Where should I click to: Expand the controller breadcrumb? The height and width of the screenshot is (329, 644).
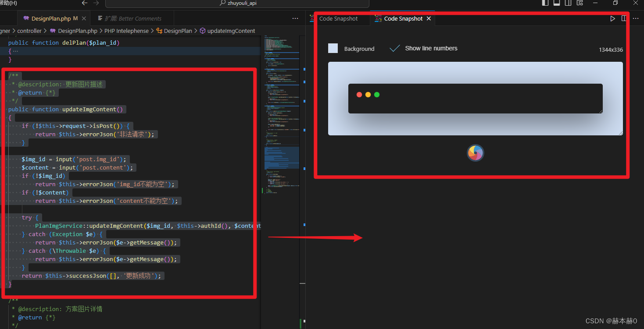(29, 31)
